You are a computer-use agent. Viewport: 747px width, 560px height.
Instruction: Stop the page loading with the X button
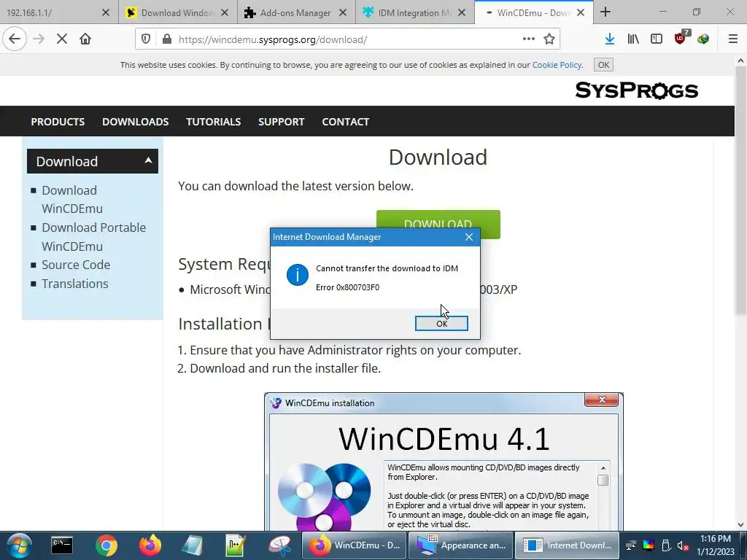(x=62, y=39)
